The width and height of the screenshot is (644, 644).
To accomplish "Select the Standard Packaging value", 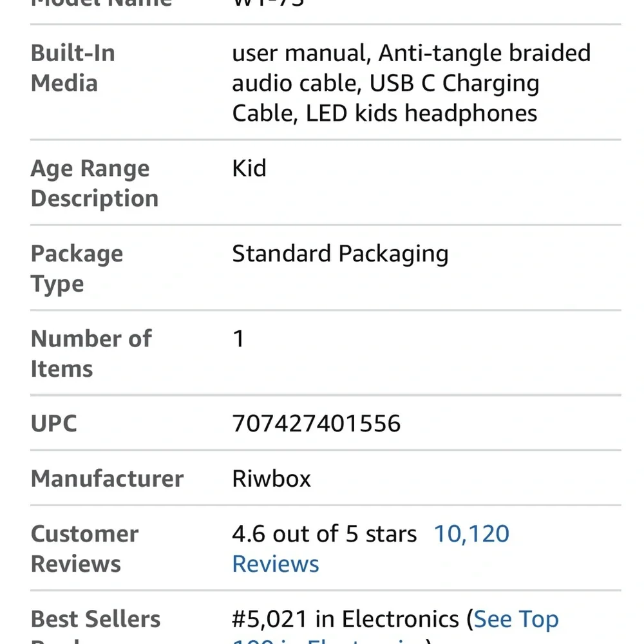I will [340, 253].
